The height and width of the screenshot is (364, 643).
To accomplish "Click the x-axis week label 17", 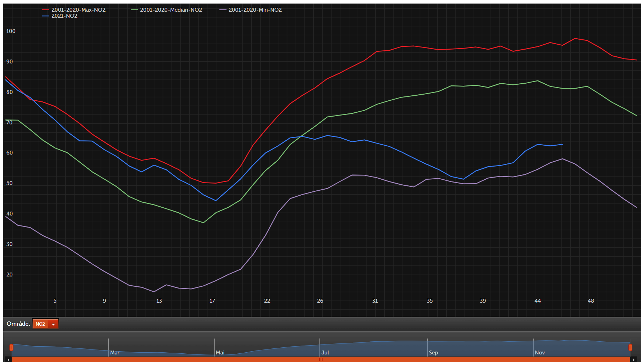I will pyautogui.click(x=212, y=301).
